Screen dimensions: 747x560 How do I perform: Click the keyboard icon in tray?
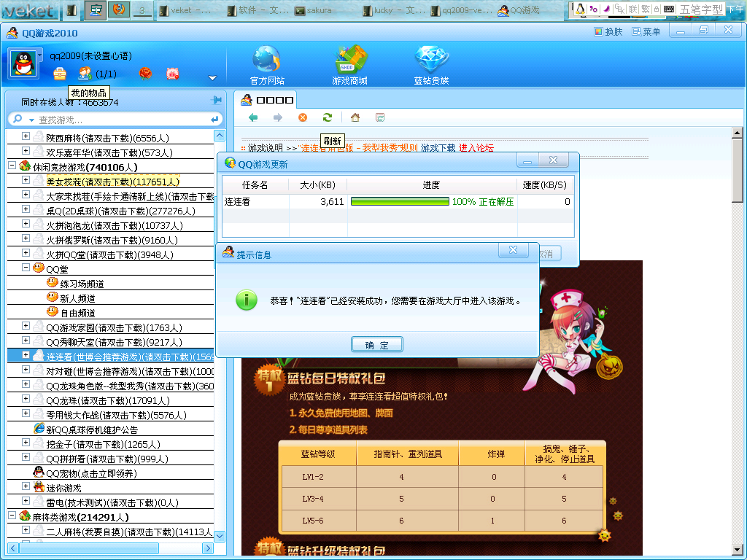668,9
